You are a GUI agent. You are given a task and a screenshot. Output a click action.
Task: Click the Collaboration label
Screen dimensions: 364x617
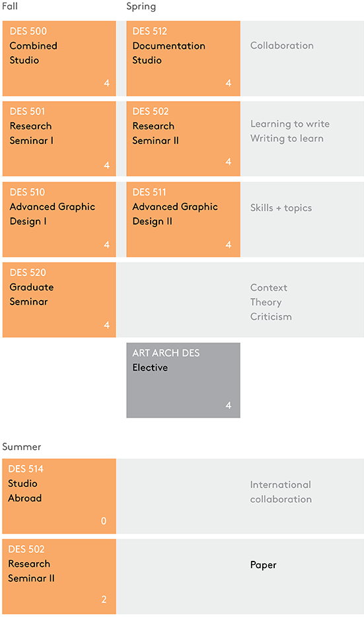tap(282, 46)
